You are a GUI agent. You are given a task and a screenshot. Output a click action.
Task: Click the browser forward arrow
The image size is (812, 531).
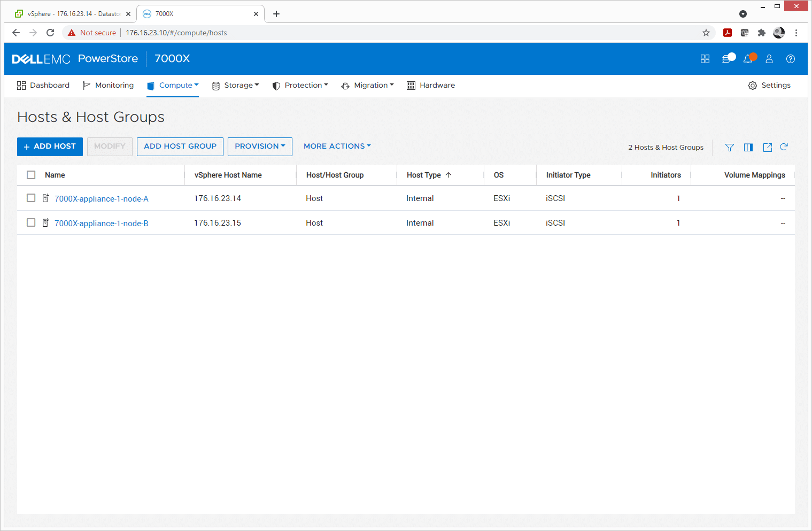33,33
